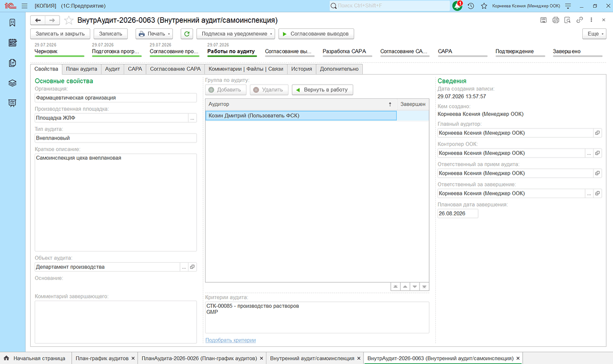This screenshot has width=613, height=364.
Task: Open the calendar schedule sidebar icon
Action: coord(12,43)
